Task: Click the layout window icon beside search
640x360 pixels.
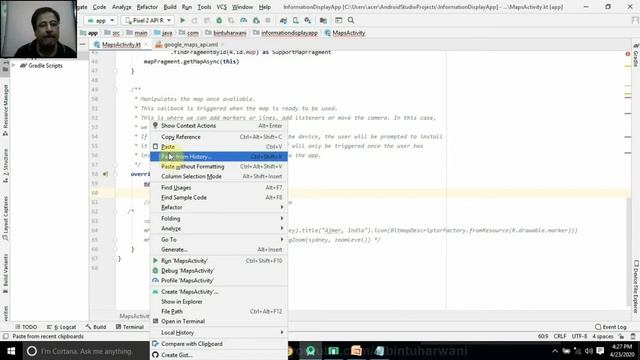Action: [x=338, y=20]
